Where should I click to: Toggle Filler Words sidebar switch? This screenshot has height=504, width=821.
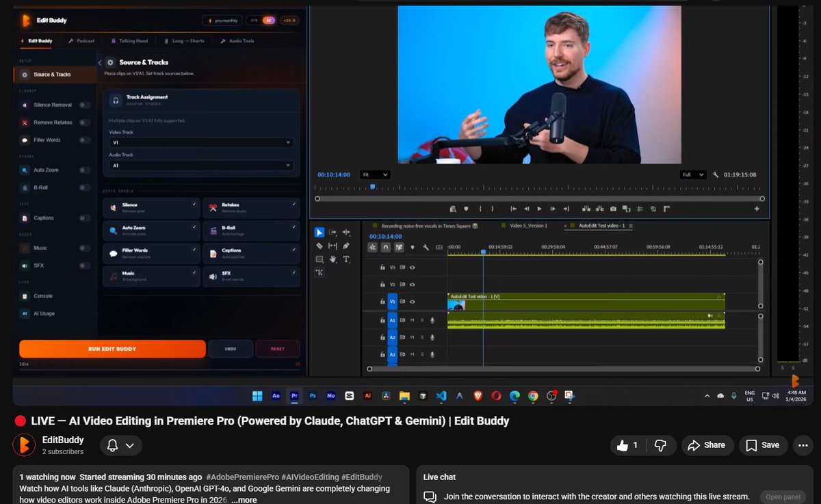[85, 140]
